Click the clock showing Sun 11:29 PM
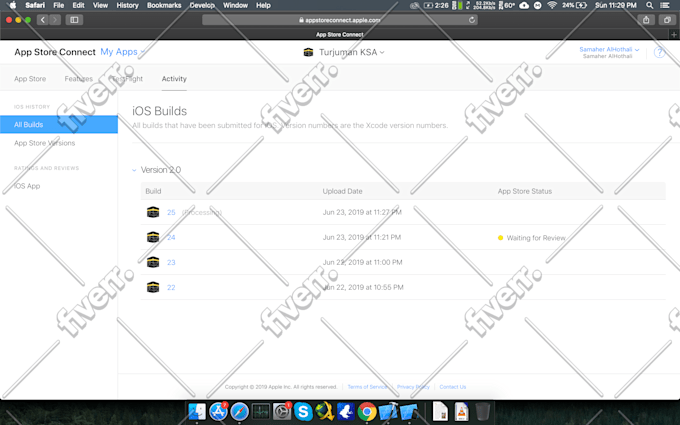 [616, 5]
